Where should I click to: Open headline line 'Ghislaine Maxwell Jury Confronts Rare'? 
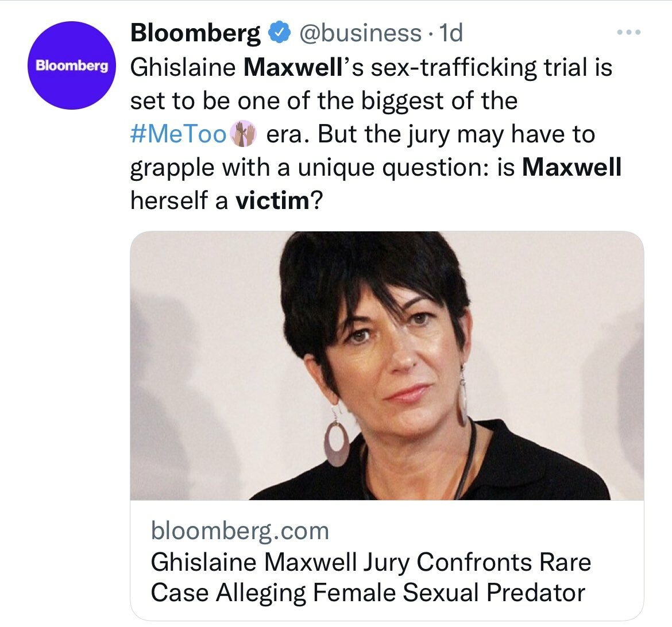click(x=370, y=562)
